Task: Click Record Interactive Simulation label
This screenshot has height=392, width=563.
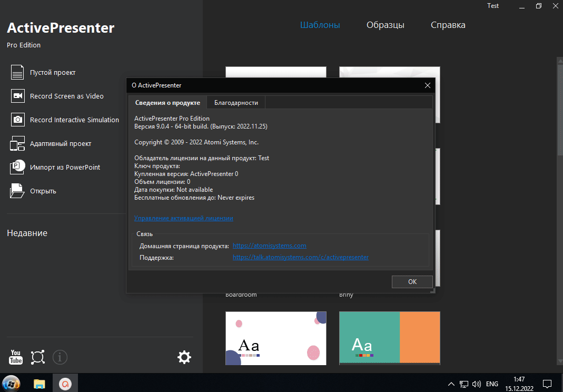Action: 74,120
